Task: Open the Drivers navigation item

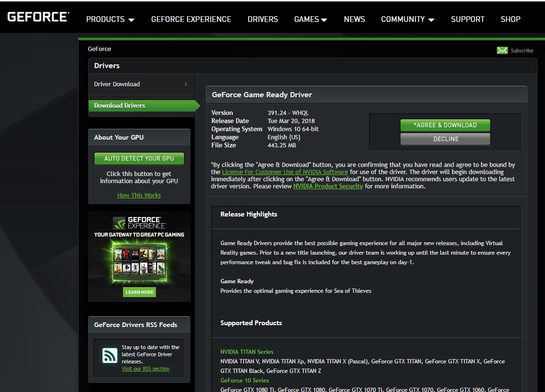Action: [263, 20]
